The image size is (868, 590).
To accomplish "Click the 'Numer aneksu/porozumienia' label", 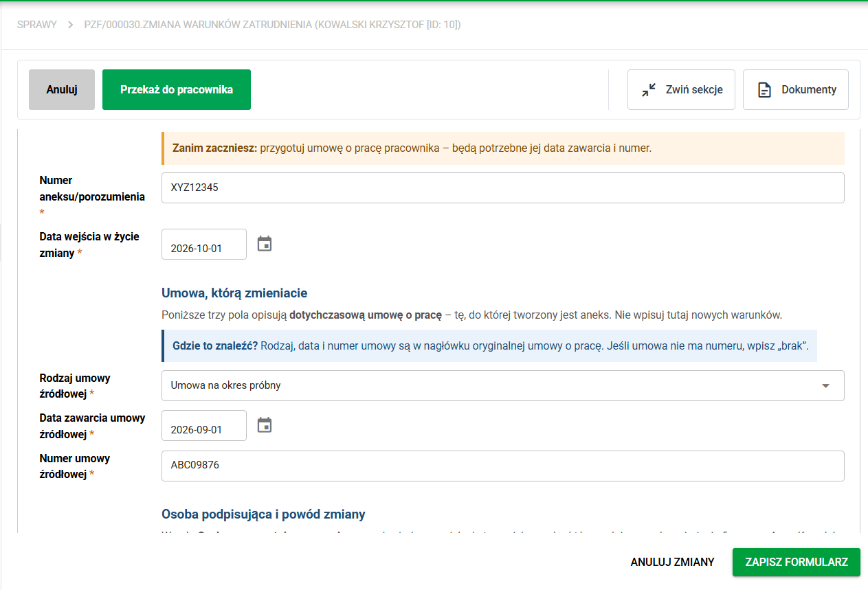I will click(x=92, y=196).
